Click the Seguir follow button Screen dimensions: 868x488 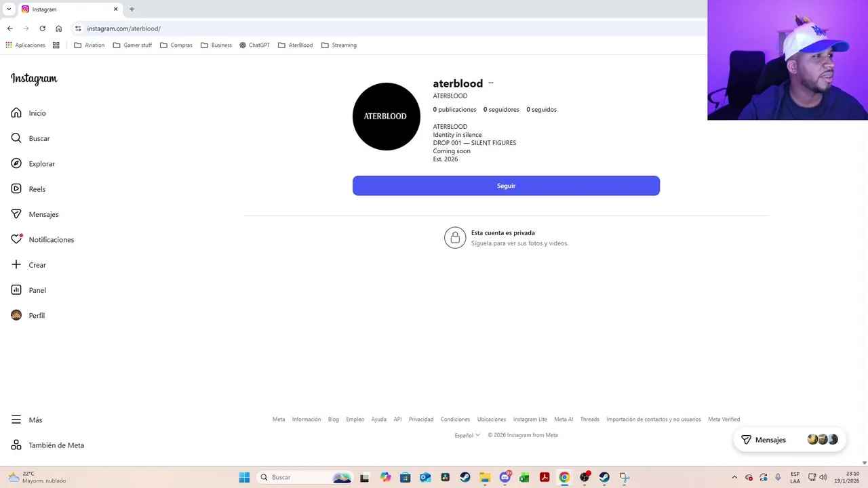click(x=506, y=186)
